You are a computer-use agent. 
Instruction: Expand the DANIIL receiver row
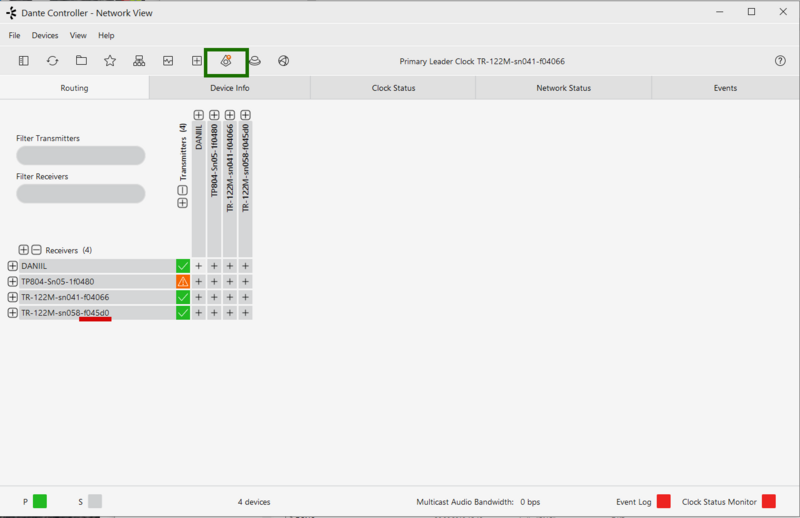click(13, 266)
